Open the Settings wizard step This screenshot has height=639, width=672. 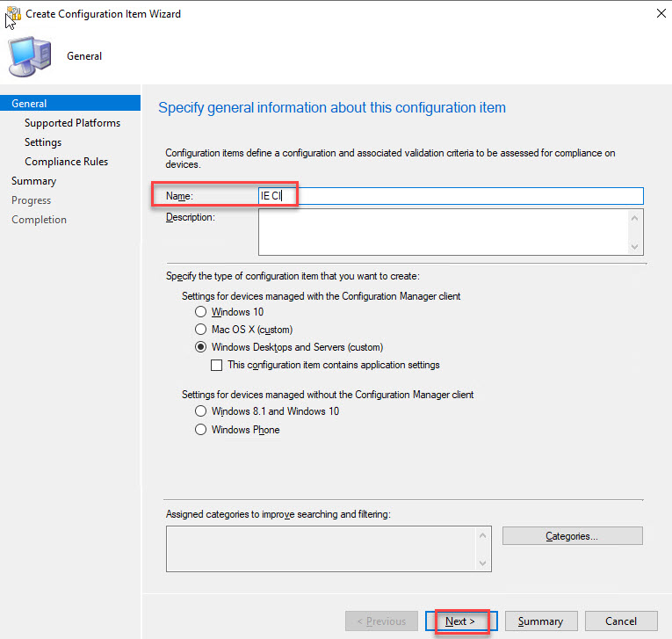[x=43, y=142]
